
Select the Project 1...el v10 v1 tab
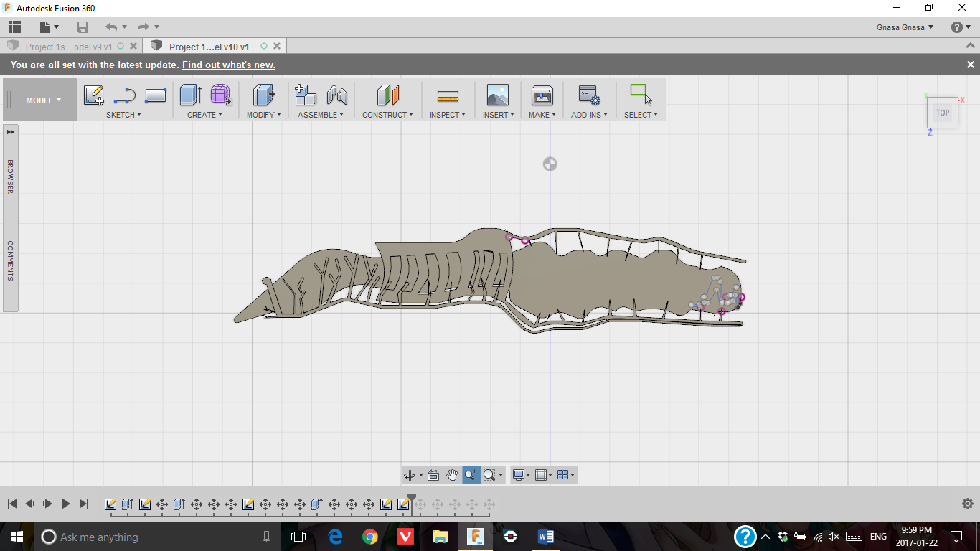point(209,47)
